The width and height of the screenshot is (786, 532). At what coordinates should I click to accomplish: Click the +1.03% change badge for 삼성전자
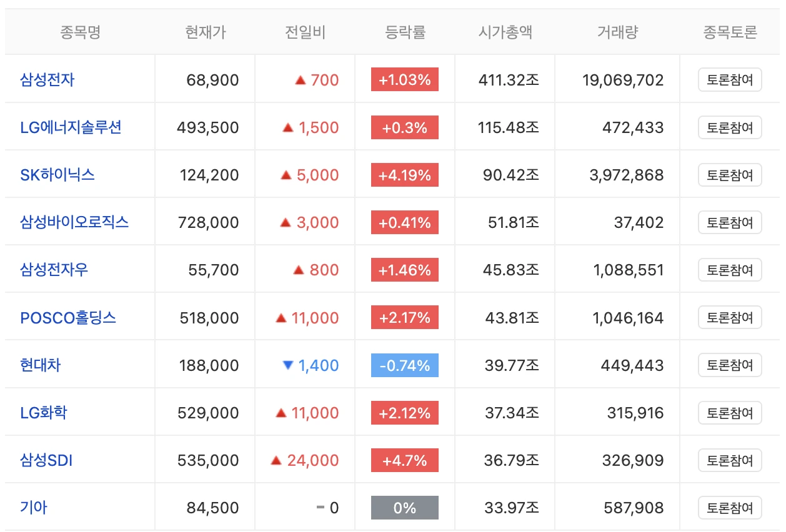coord(405,79)
